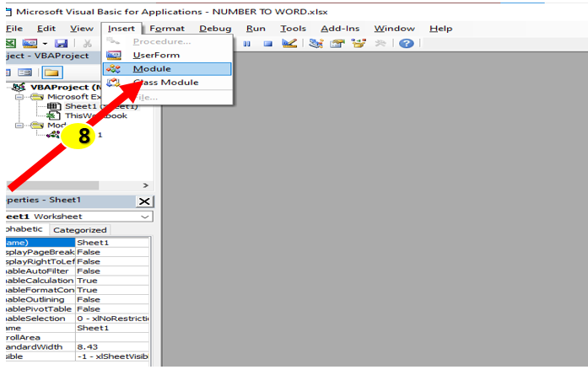588x375 pixels.
Task: Click the Project Explorer toolbar icon
Action: click(316, 44)
